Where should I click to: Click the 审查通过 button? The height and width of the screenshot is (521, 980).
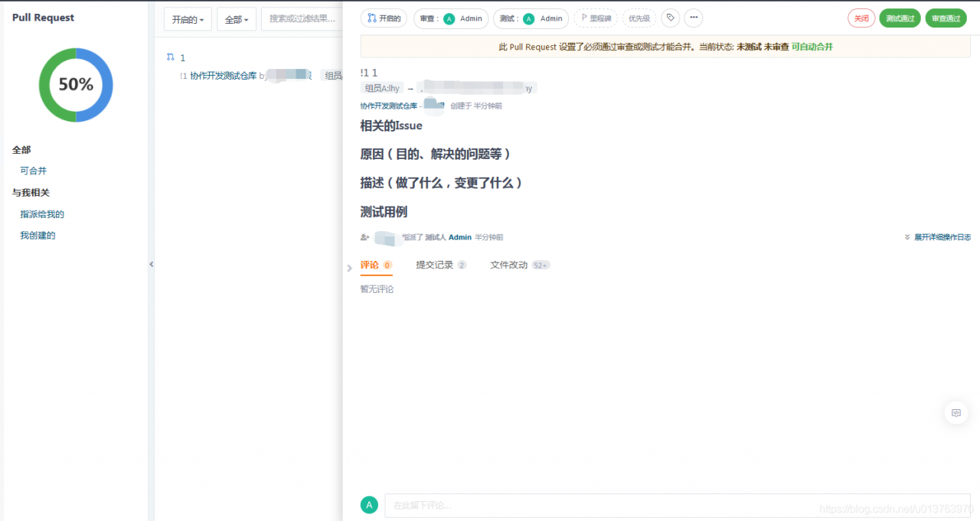(x=946, y=18)
